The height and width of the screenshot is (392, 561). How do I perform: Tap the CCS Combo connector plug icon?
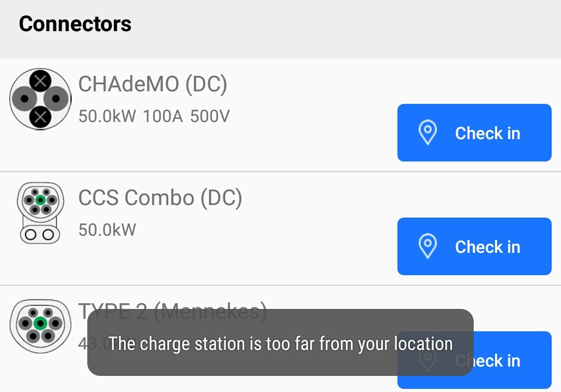click(x=40, y=212)
